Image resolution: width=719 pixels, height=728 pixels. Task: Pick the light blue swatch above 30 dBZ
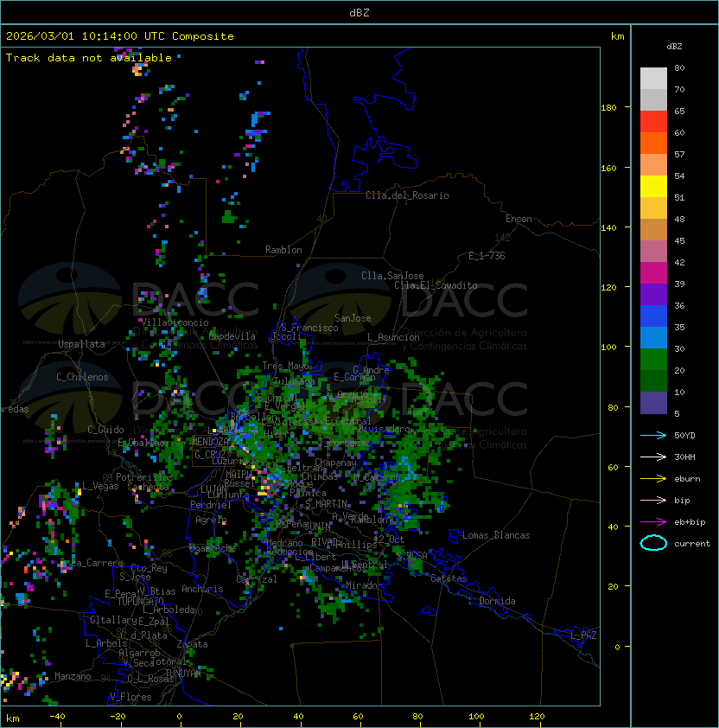point(653,337)
